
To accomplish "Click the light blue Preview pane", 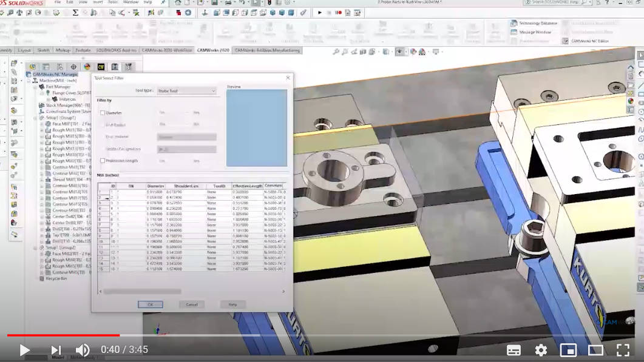I will pyautogui.click(x=257, y=128).
